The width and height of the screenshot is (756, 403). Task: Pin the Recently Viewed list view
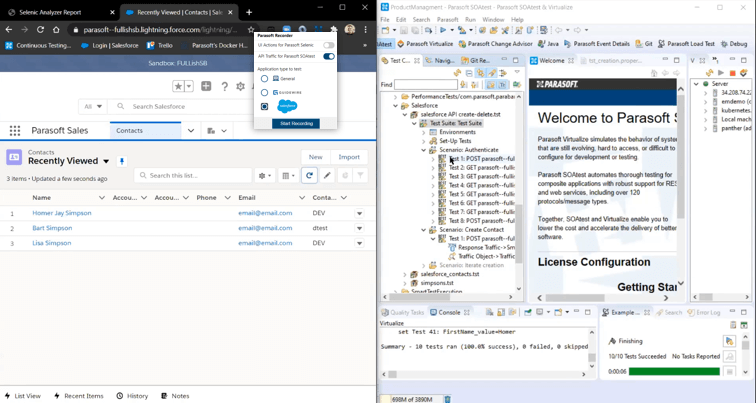pyautogui.click(x=122, y=161)
